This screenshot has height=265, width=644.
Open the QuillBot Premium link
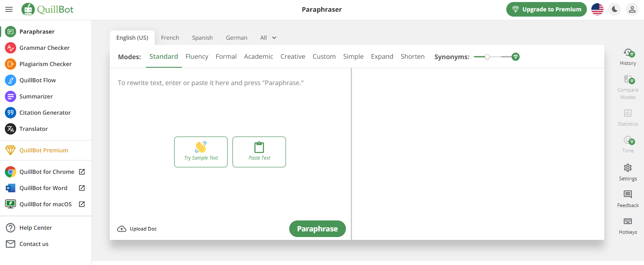(44, 150)
